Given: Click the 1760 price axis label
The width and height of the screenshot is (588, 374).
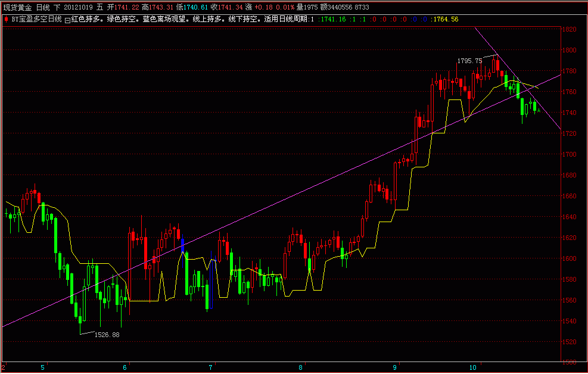Looking at the screenshot, I should (x=570, y=92).
